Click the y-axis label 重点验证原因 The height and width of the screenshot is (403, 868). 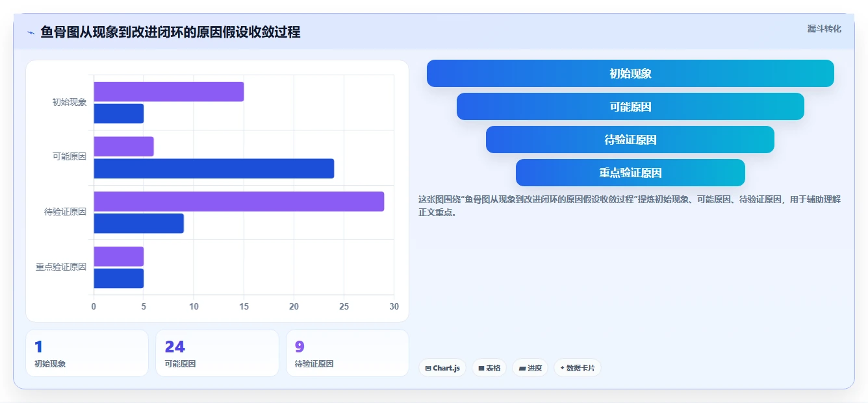(x=61, y=267)
